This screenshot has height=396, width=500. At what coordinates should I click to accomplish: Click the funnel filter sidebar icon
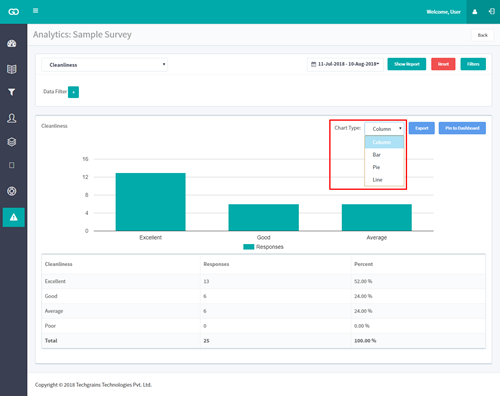12,92
